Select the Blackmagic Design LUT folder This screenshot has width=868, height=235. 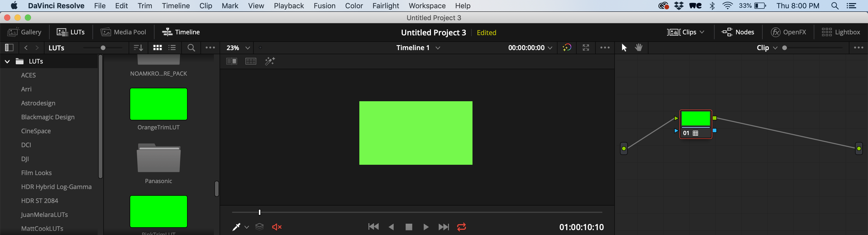[48, 117]
